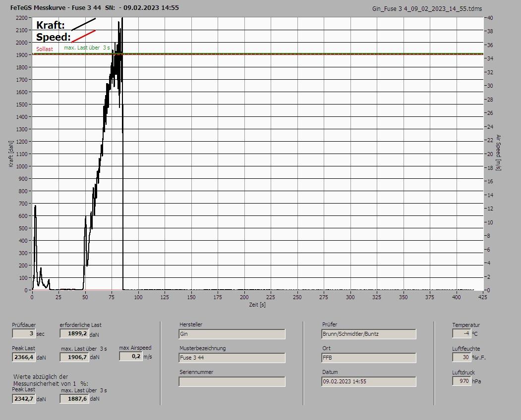
Task: Click the 1000 tick on the Kraft axis
Action: [x=21, y=166]
